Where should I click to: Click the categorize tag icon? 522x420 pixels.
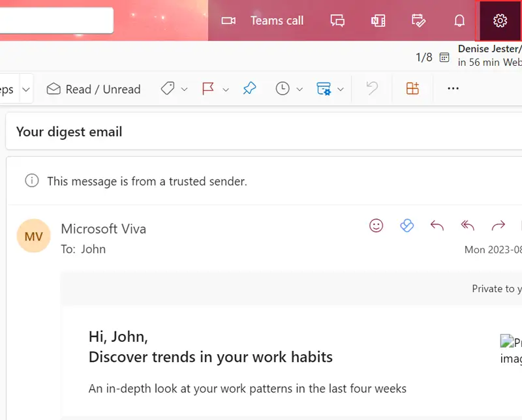(x=168, y=89)
